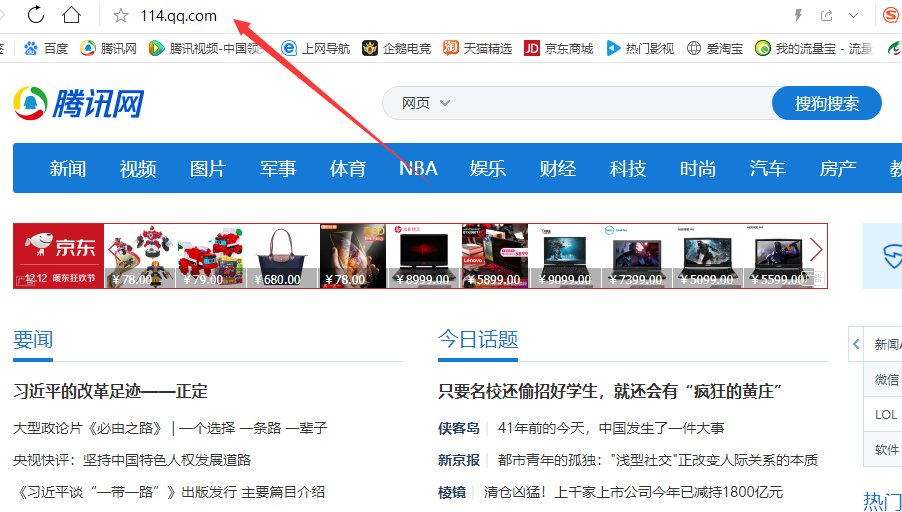This screenshot has width=902, height=512.
Task: Expand the address bar dropdown chevron
Action: [854, 16]
